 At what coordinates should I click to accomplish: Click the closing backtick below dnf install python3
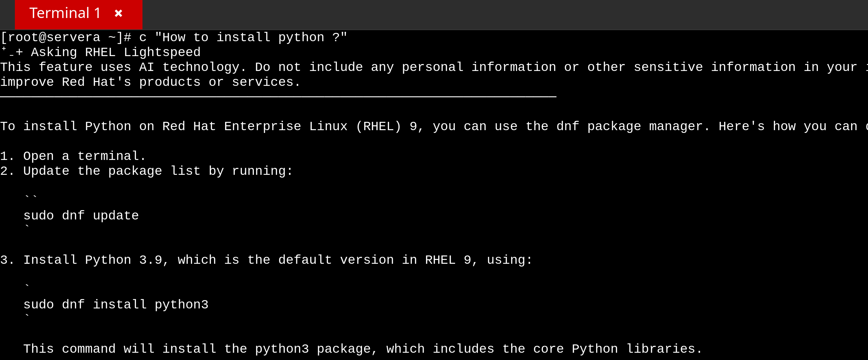tap(27, 316)
